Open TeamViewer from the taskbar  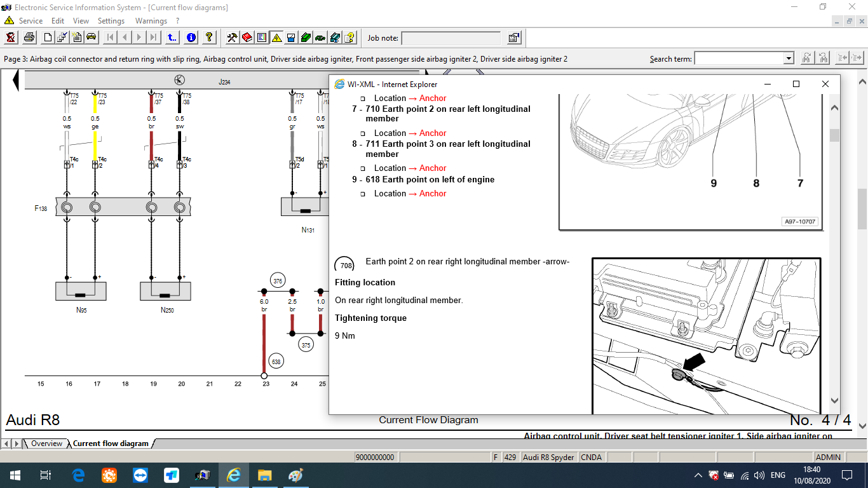[x=140, y=475]
